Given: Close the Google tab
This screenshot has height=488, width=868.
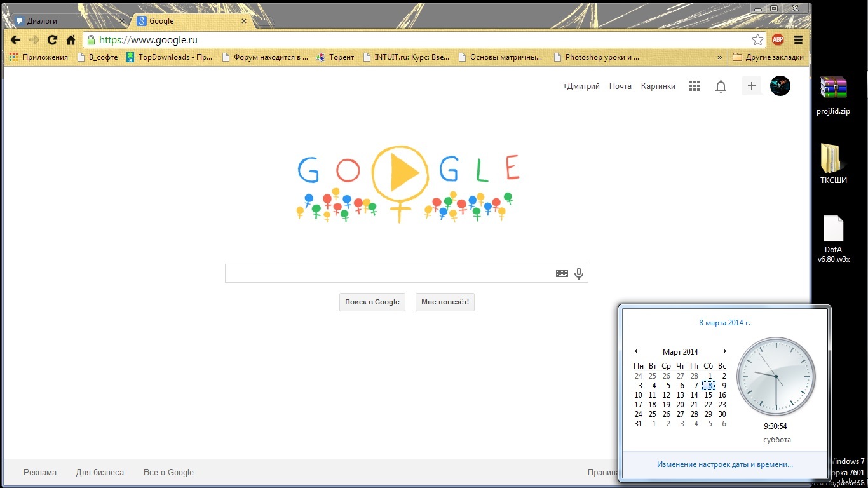Looking at the screenshot, I should tap(243, 21).
